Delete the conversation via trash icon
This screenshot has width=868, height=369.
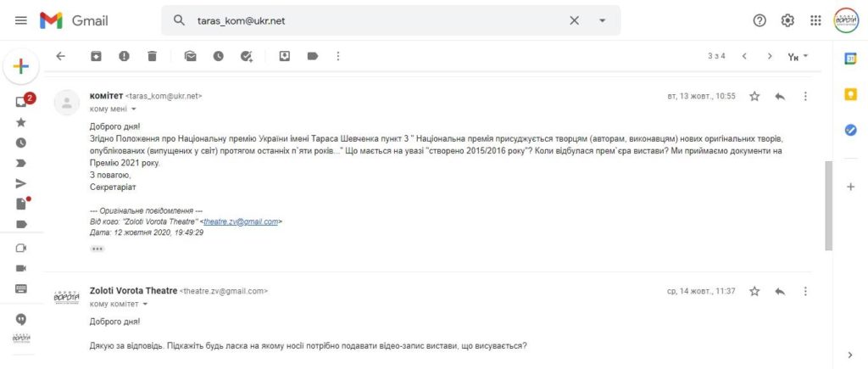153,56
